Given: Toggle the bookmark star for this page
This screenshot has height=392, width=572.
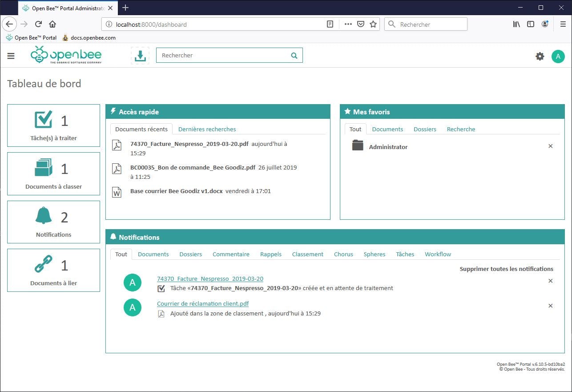Looking at the screenshot, I should (x=373, y=24).
